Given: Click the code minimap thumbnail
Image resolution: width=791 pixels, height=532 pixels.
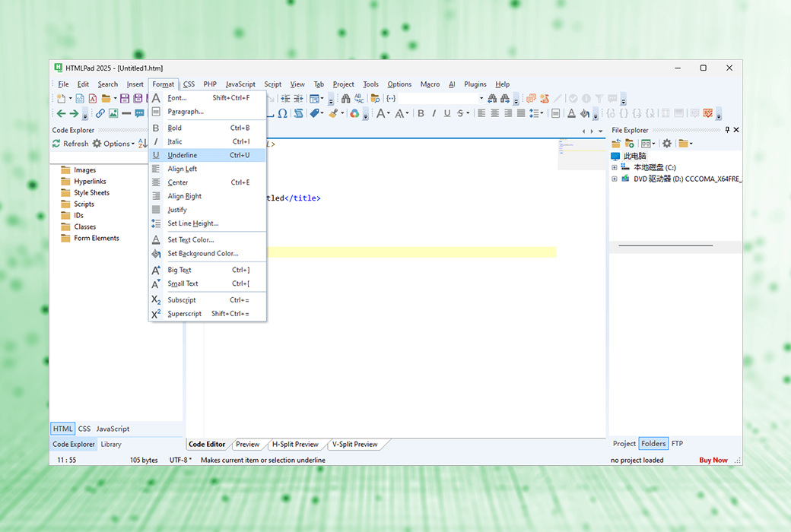Looking at the screenshot, I should pos(582,154).
